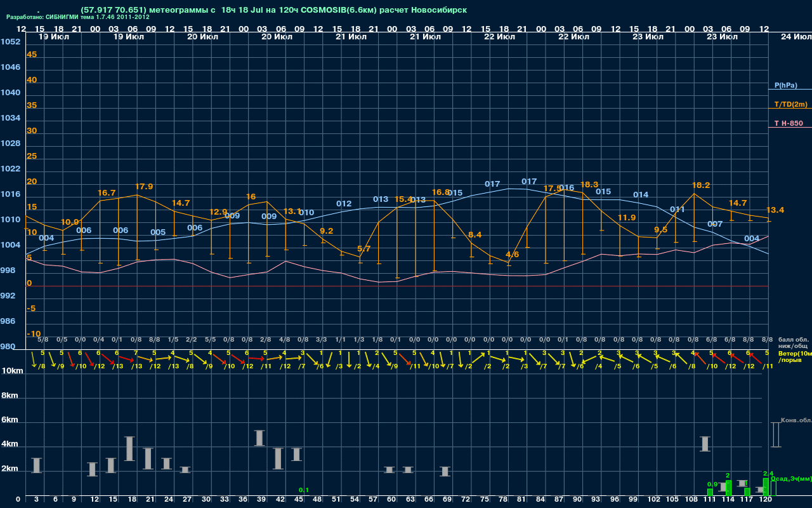The width and height of the screenshot is (812, 508).
Task: Click the temperature value 12.9
Action: [x=218, y=212]
